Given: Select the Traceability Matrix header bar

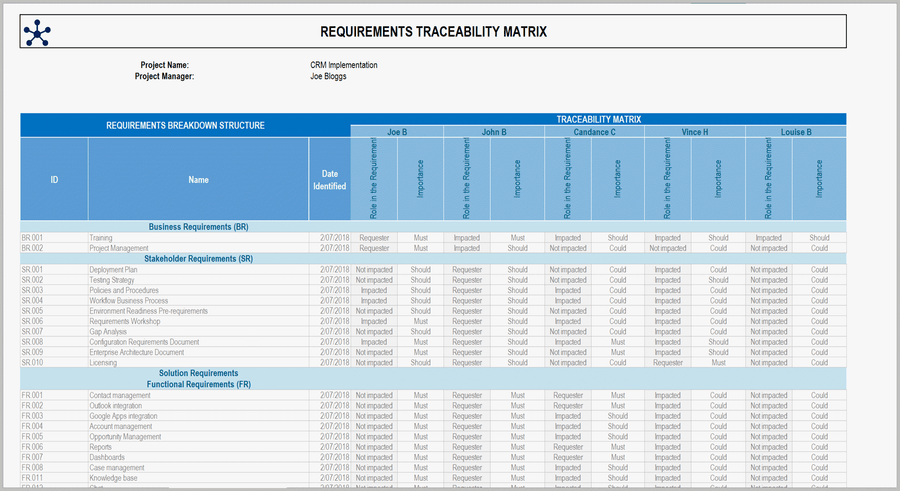Looking at the screenshot, I should [x=598, y=119].
